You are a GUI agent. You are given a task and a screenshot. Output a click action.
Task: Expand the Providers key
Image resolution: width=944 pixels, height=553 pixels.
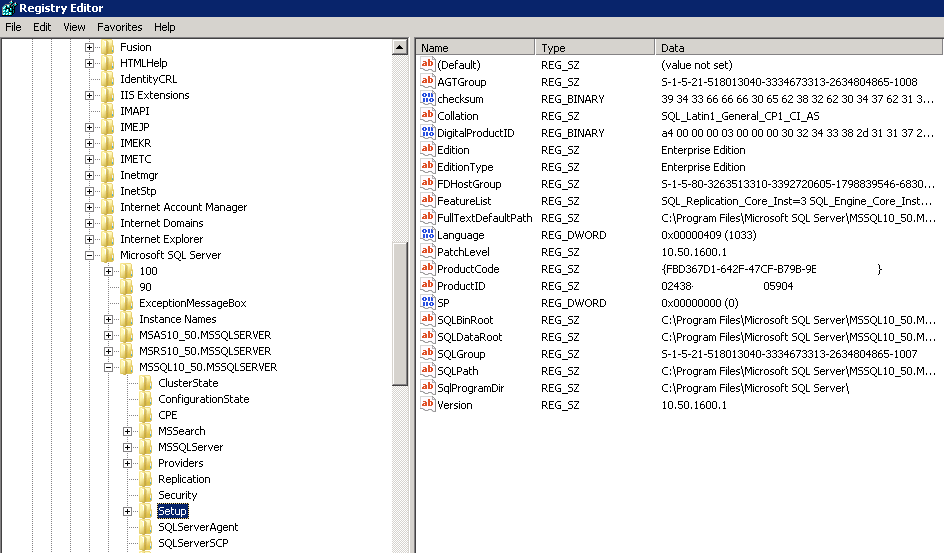point(128,463)
